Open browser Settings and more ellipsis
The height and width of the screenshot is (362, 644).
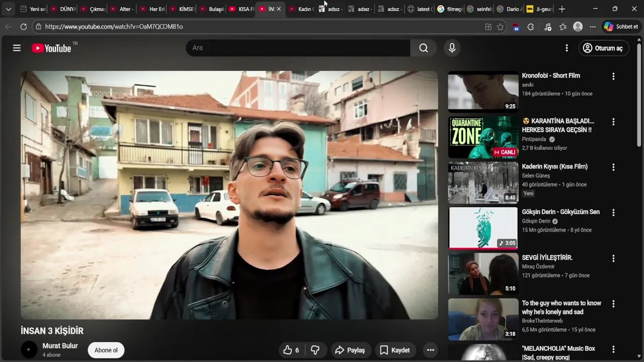593,27
